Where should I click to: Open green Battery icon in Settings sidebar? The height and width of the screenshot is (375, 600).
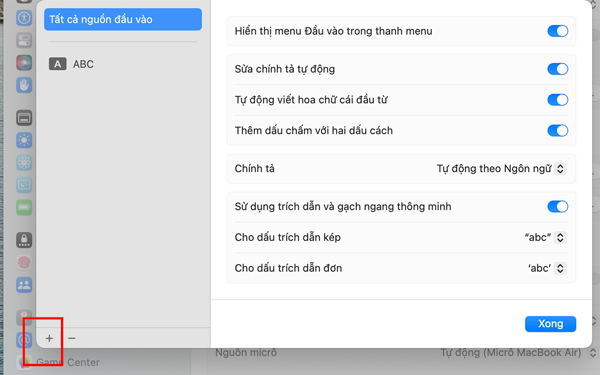click(24, 207)
